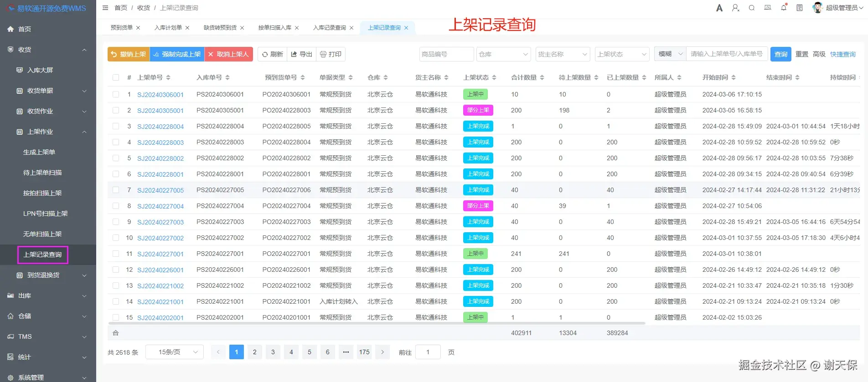Click the screen monitor icon in header
This screenshot has height=382, width=868.
coord(768,8)
